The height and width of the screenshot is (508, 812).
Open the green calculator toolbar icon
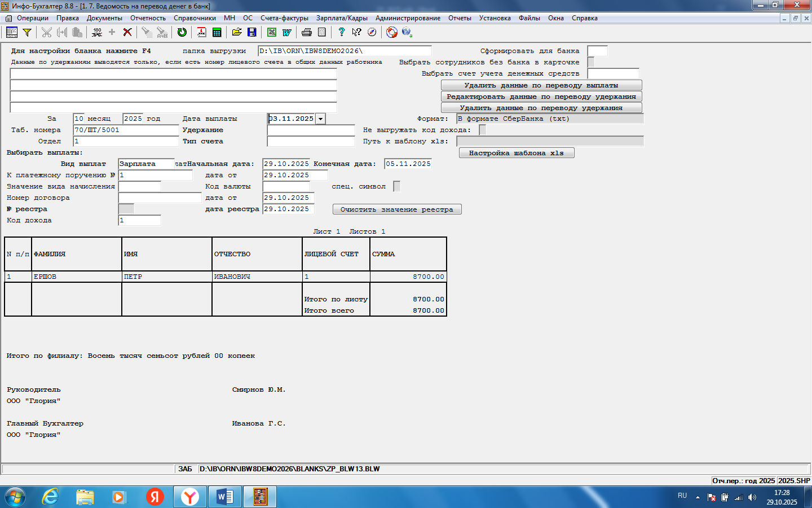(217, 32)
